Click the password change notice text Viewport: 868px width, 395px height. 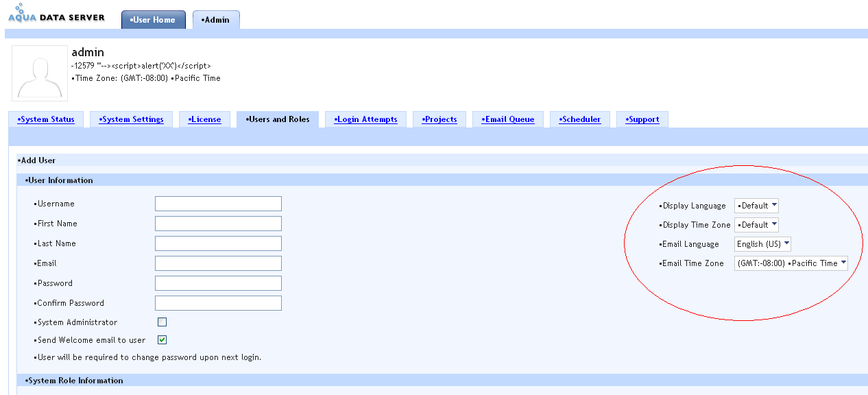click(x=148, y=357)
